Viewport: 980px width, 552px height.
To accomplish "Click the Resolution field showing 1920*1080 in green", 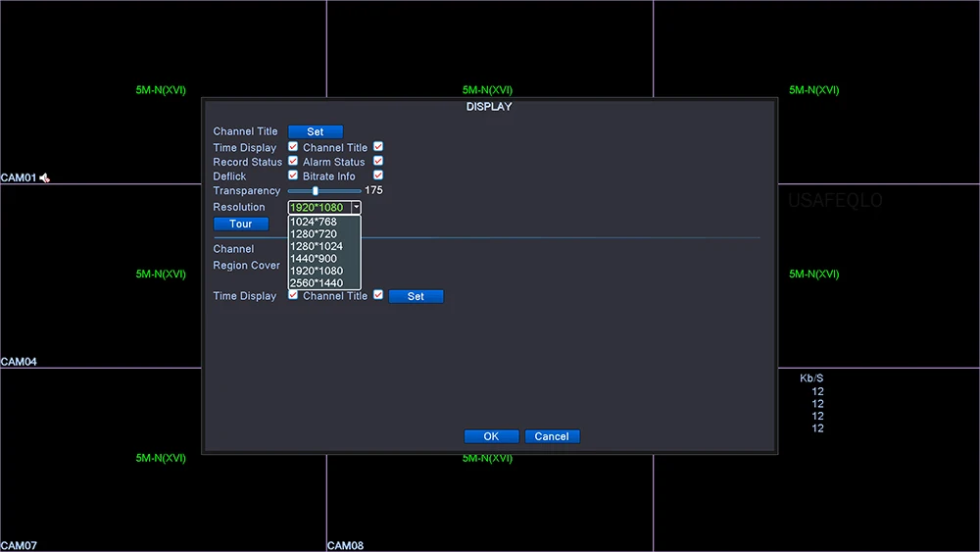I will [319, 207].
